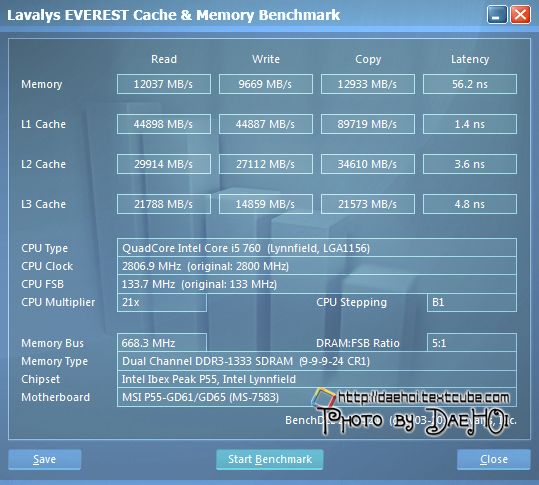Click the Copy column header
This screenshot has height=485, width=539.
tap(368, 59)
